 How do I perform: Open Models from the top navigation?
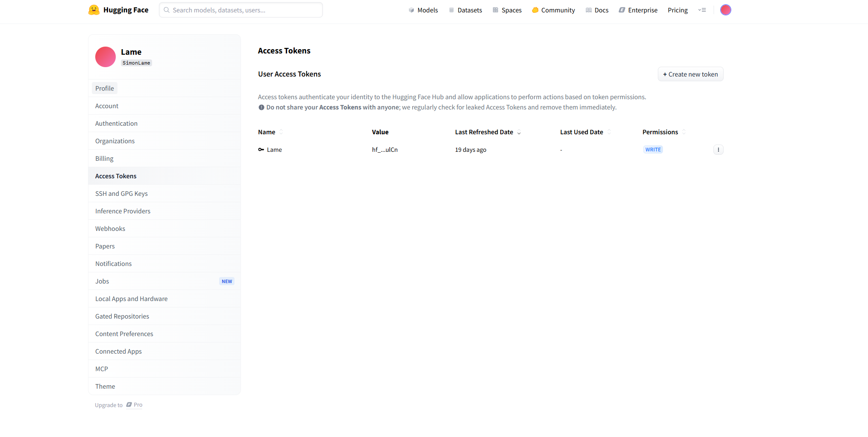(x=423, y=10)
